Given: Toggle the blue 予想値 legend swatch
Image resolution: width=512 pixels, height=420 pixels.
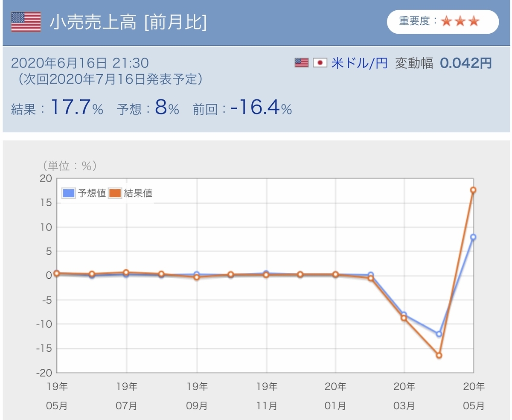Looking at the screenshot, I should point(69,193).
